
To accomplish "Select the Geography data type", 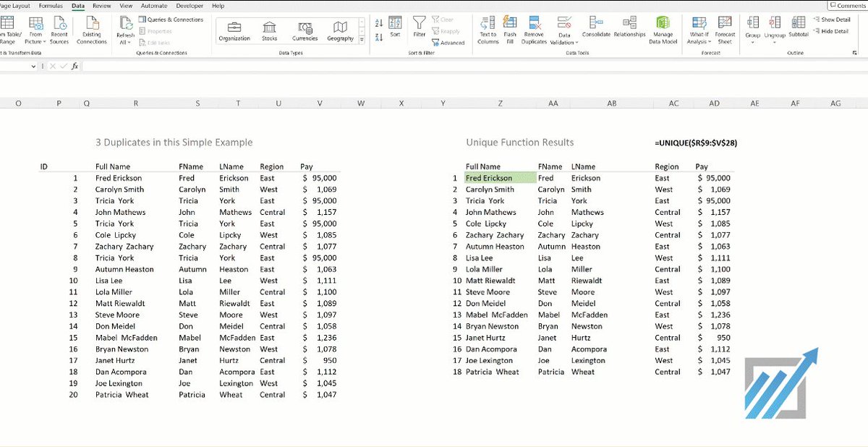I will point(340,30).
